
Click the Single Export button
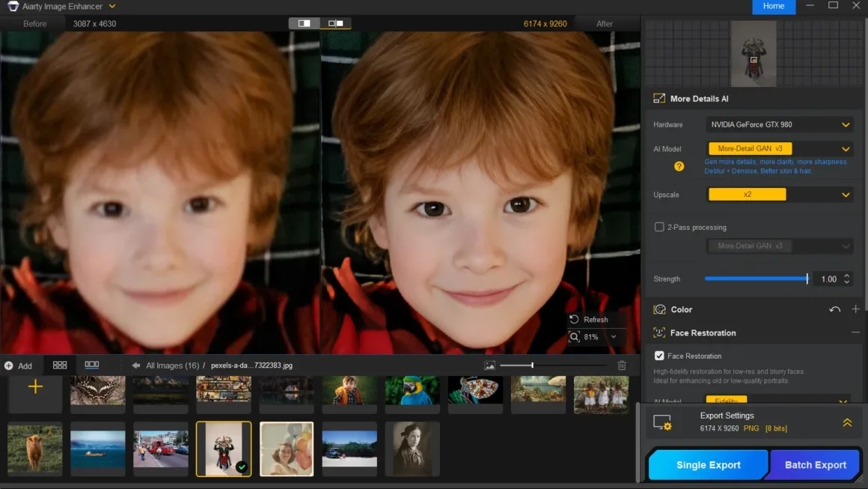coord(708,465)
